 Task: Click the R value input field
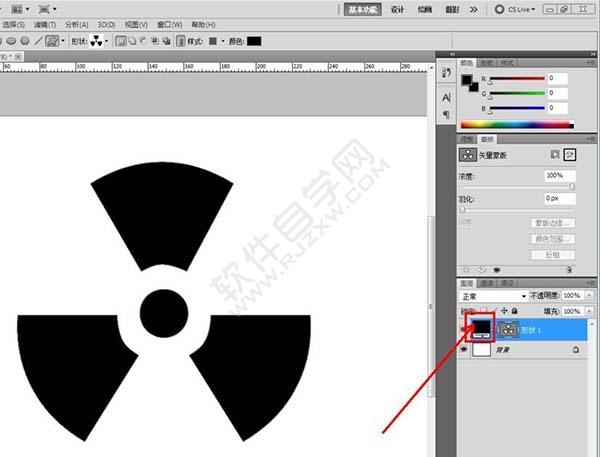pos(558,78)
